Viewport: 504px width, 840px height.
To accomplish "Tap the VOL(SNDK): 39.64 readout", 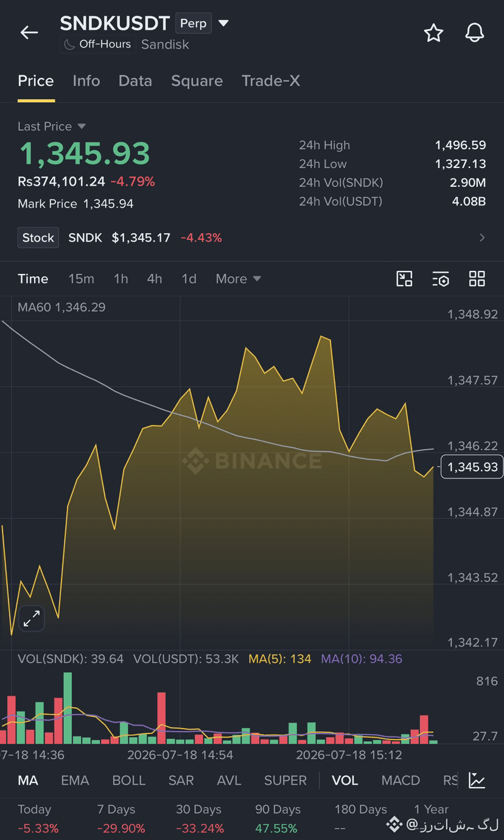I will [71, 659].
